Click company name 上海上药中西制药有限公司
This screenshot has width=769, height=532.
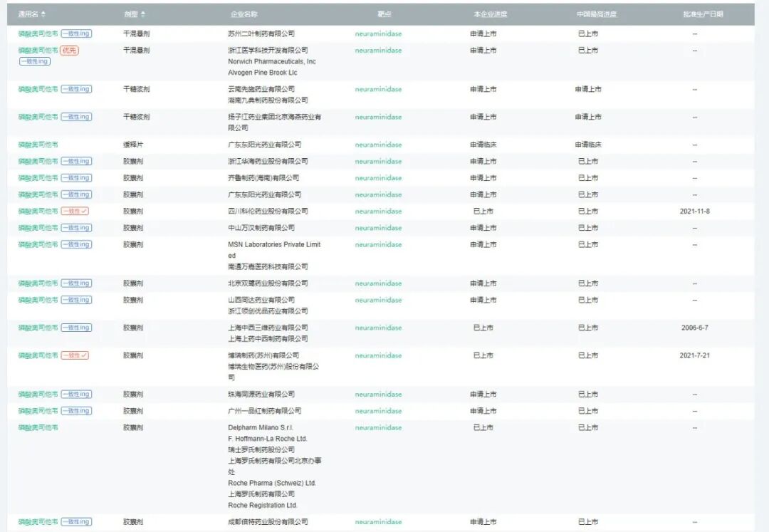(268, 339)
